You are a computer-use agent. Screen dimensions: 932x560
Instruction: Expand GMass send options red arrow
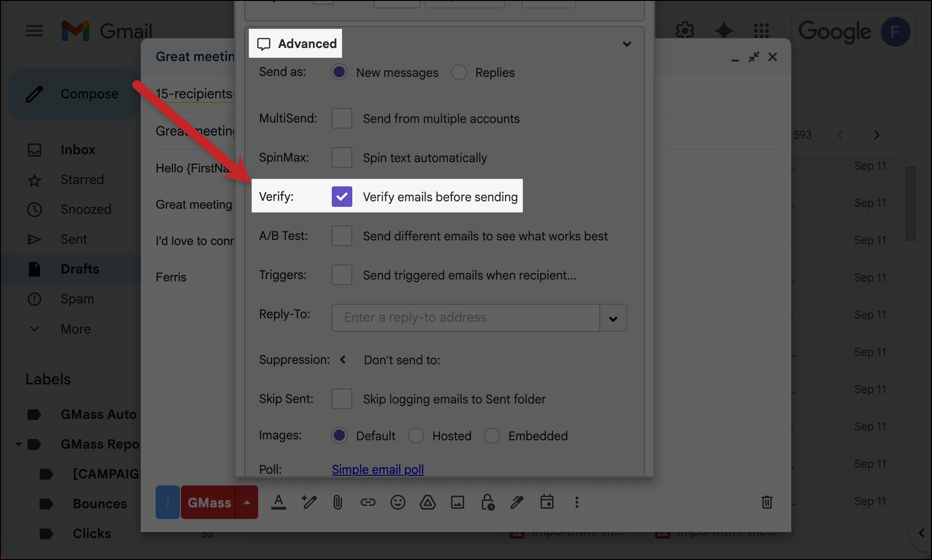point(247,502)
